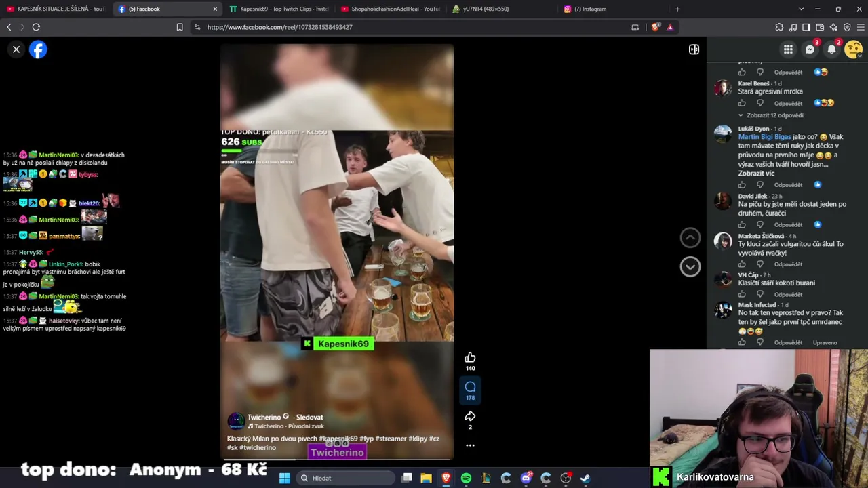Switch to the Kapesnik69 Top Twitch Clips tab

pos(279,9)
